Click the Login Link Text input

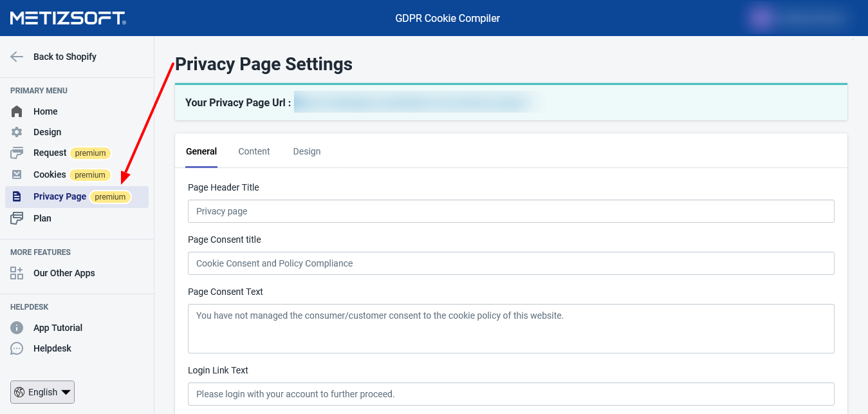coord(511,393)
